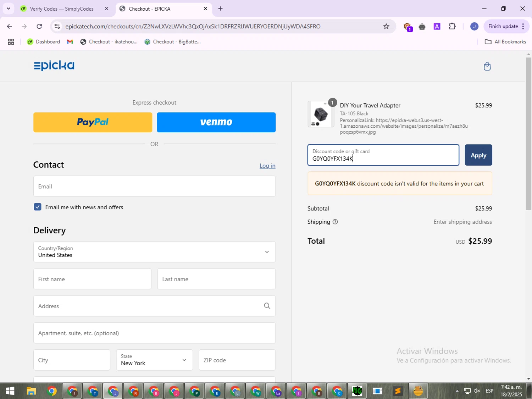Open the Dashboard bookmark

point(44,42)
